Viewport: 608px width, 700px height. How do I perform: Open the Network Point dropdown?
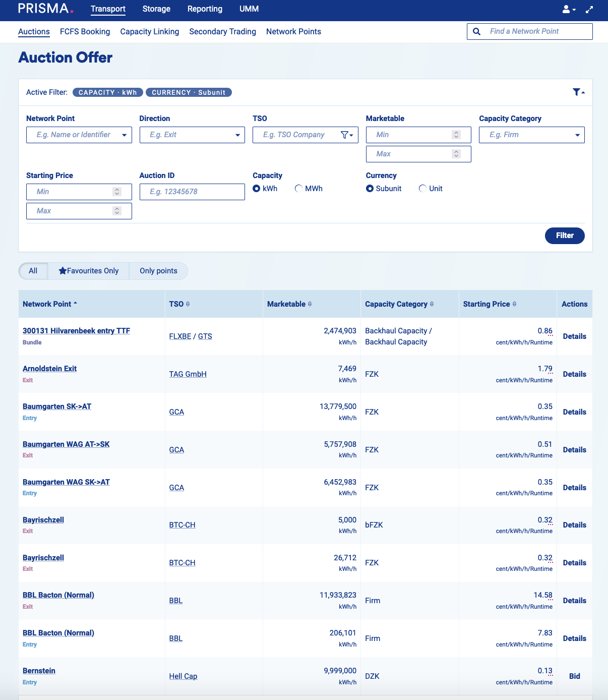[x=124, y=135]
